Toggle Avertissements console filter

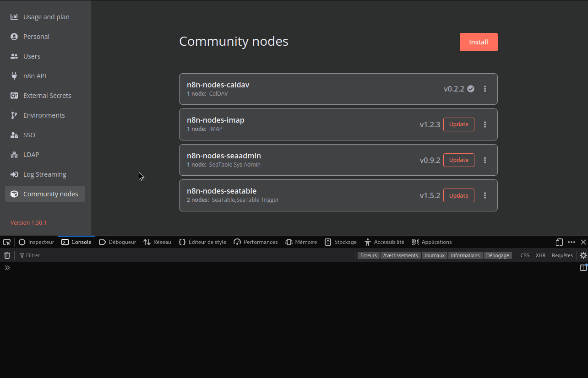pos(401,255)
